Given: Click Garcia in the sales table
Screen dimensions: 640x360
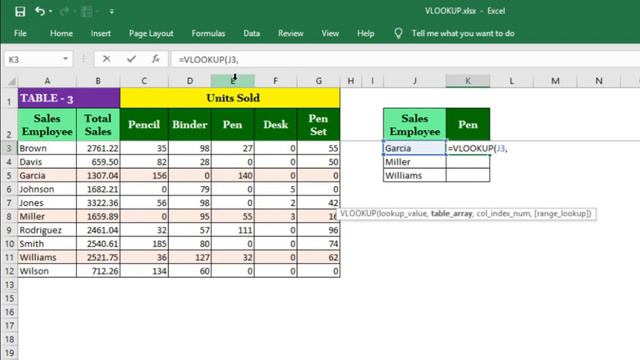Looking at the screenshot, I should tap(47, 176).
